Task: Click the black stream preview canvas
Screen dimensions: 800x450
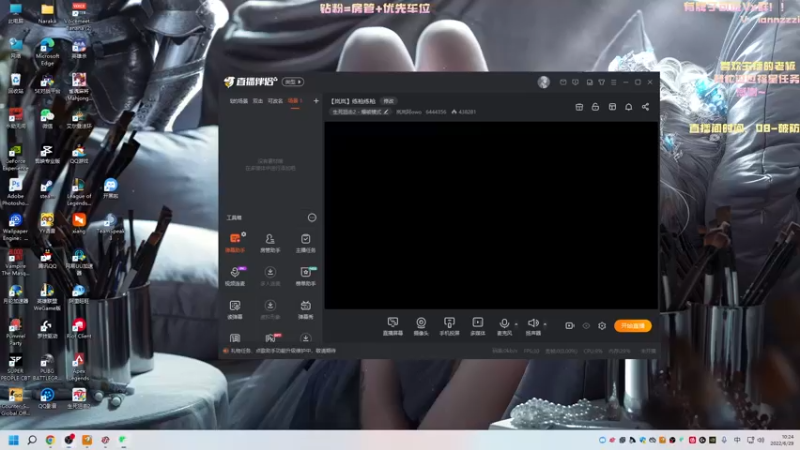Action: [x=491, y=215]
